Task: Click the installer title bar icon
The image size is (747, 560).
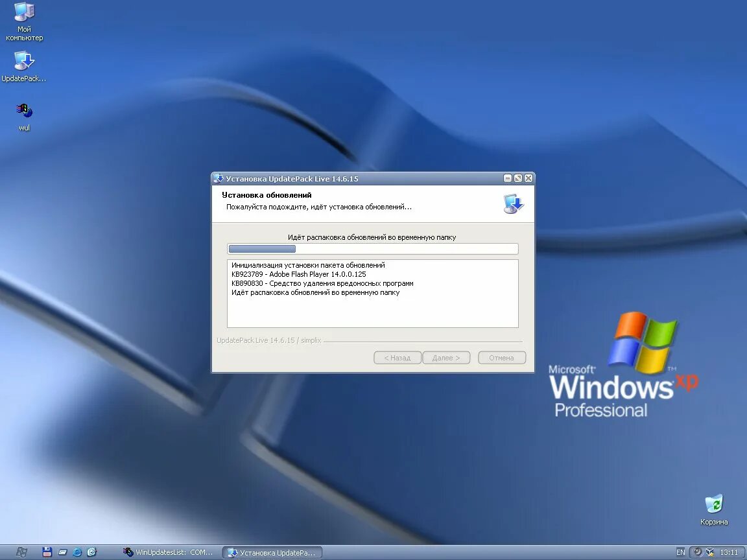Action: (x=219, y=179)
